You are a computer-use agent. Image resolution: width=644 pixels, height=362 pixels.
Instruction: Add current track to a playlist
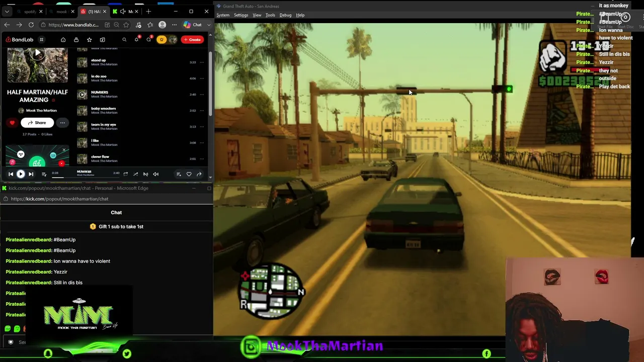pyautogui.click(x=179, y=174)
